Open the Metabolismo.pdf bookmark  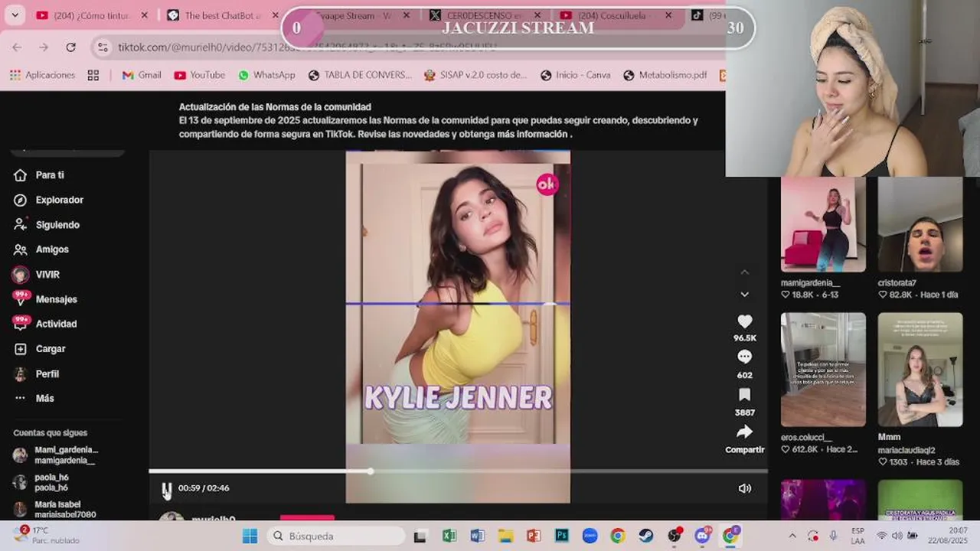(x=665, y=75)
